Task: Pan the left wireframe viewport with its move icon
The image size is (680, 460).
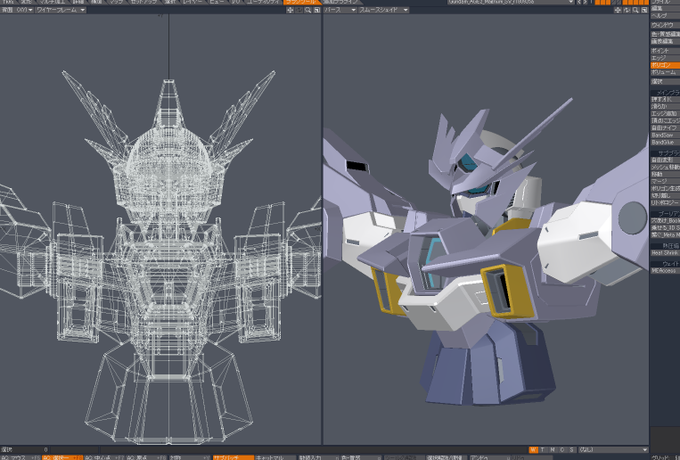Action: click(290, 10)
